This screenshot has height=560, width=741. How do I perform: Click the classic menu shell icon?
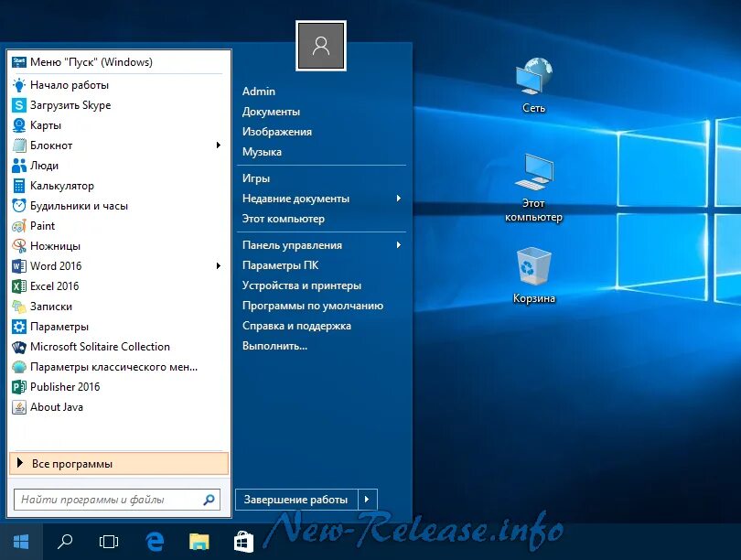[x=19, y=367]
